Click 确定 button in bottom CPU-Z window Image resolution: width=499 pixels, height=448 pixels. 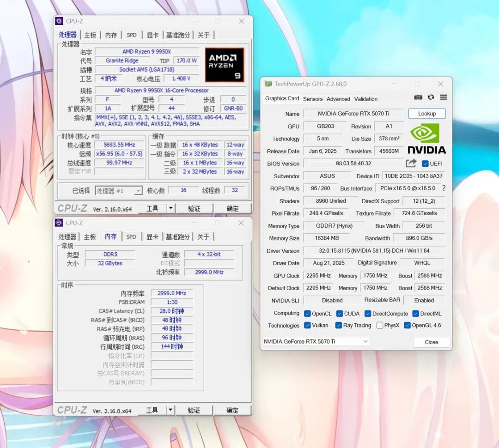point(232,410)
